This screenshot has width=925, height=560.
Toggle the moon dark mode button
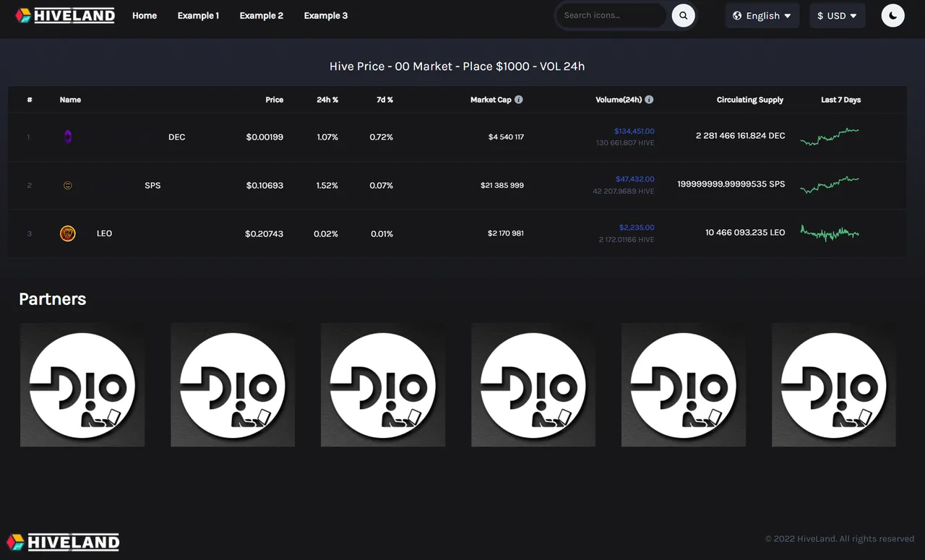click(x=892, y=15)
